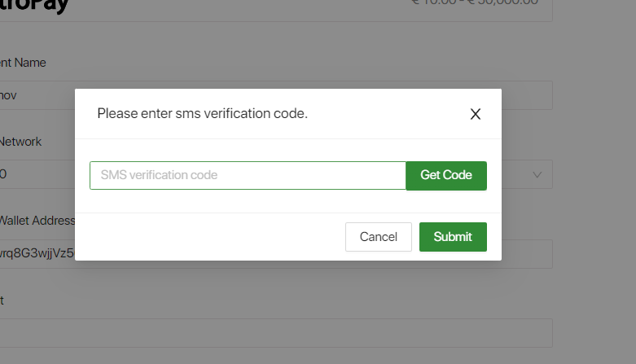Screen dimensions: 636x364
Task: Click the Name field label
Action: tap(24, 62)
